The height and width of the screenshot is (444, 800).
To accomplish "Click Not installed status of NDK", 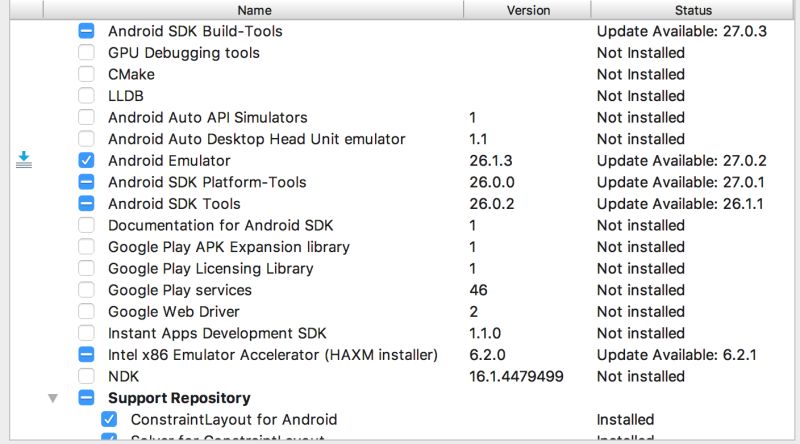I will [x=641, y=376].
